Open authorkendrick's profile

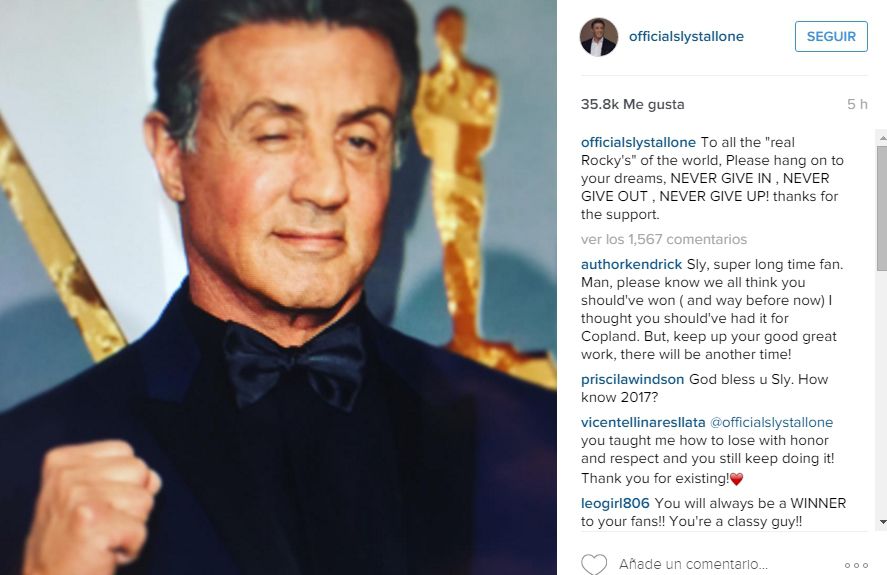pyautogui.click(x=631, y=264)
